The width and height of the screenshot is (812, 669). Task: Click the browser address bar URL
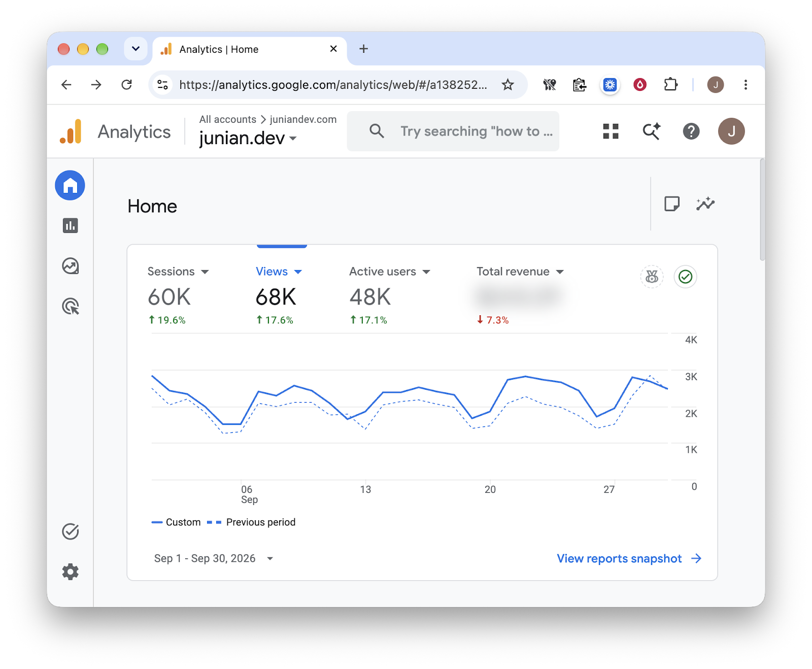(333, 85)
